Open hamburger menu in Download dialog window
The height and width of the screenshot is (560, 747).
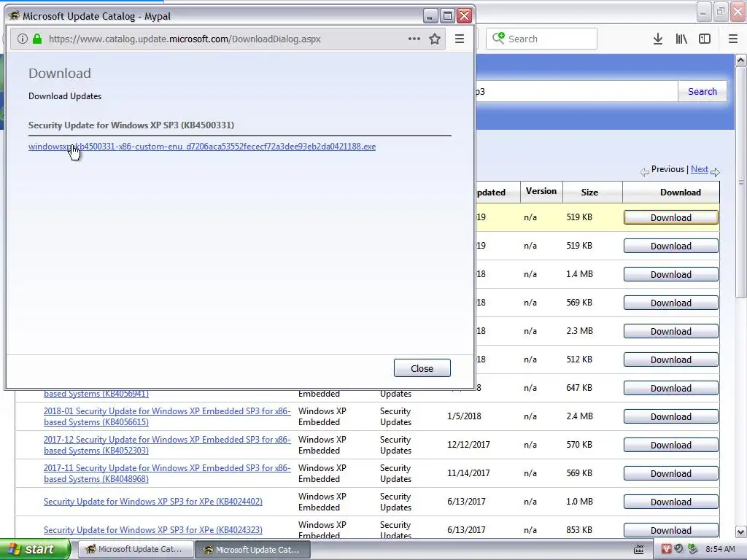460,39
